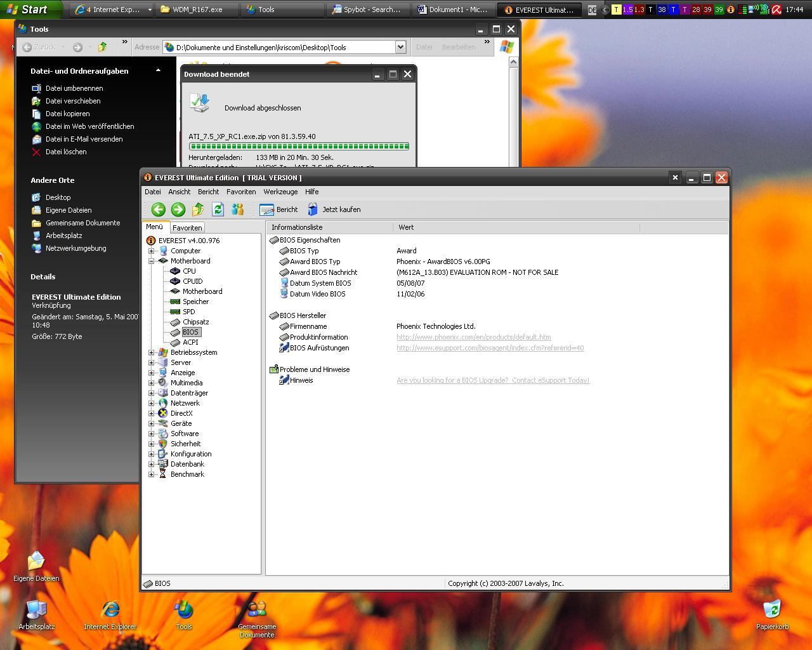
Task: Expand the Server node
Action: pyautogui.click(x=152, y=362)
